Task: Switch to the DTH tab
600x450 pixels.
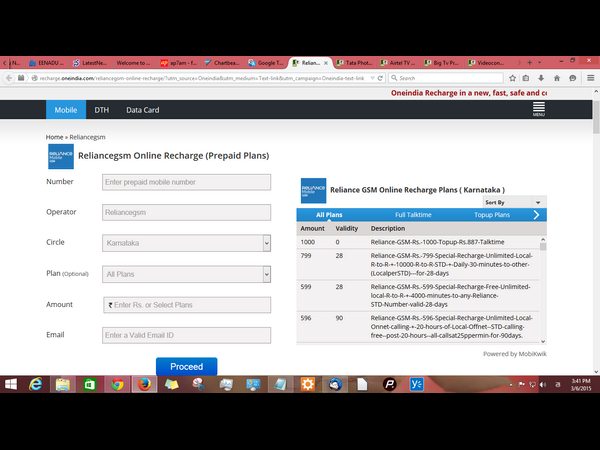Action: (x=101, y=111)
